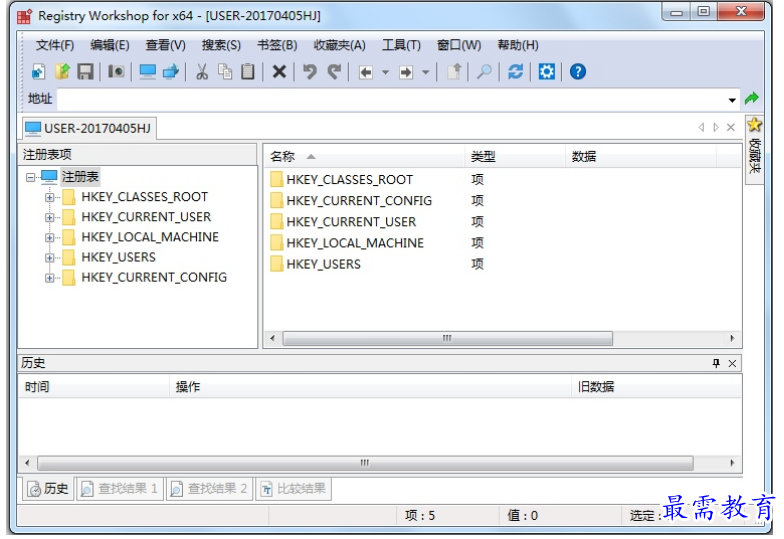
Task: Click the copy icon in toolbar
Action: (226, 72)
